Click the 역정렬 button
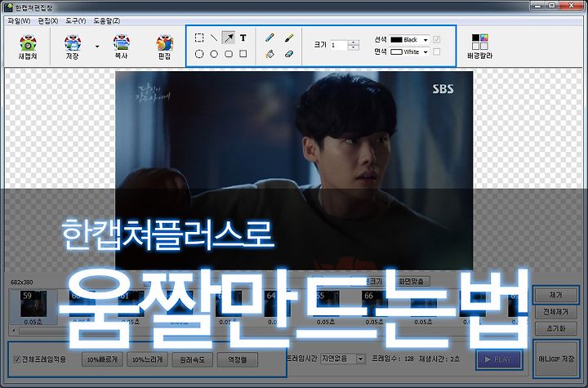This screenshot has height=388, width=588. pos(238,359)
